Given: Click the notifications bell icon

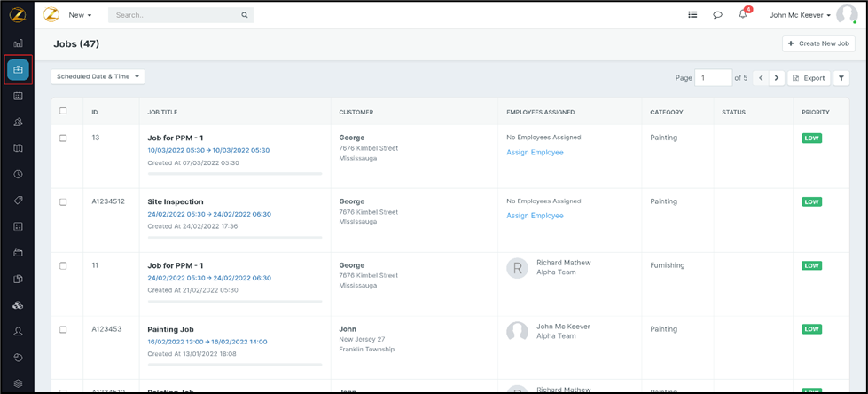Looking at the screenshot, I should [743, 15].
